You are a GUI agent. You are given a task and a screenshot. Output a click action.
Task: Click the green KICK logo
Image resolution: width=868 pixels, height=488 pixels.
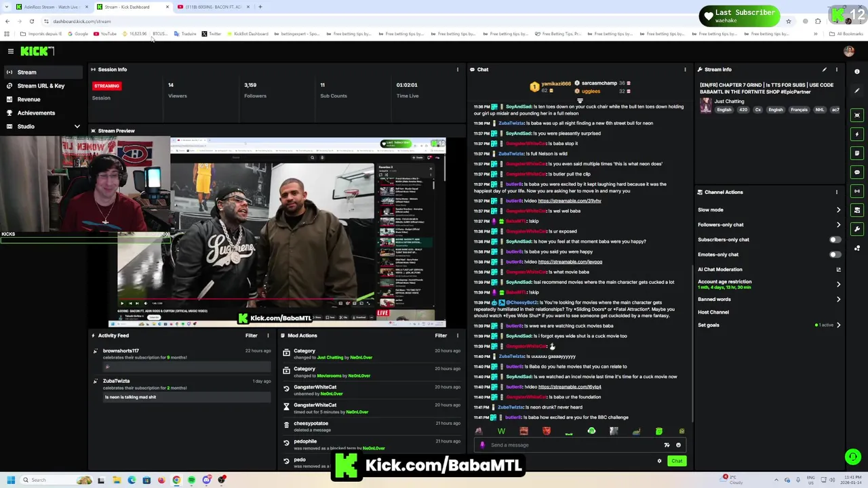click(x=37, y=51)
